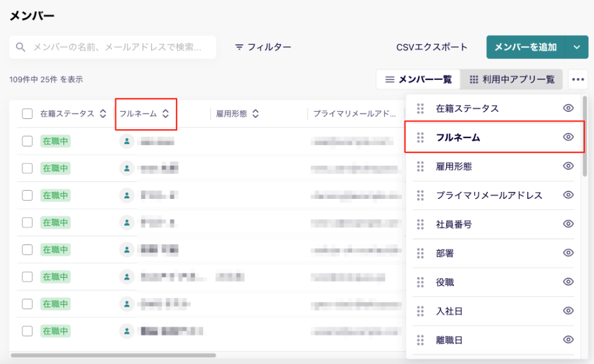Grab the drag handle for 在籍ステータス
Viewport: 594px width, 364px height.
click(420, 108)
